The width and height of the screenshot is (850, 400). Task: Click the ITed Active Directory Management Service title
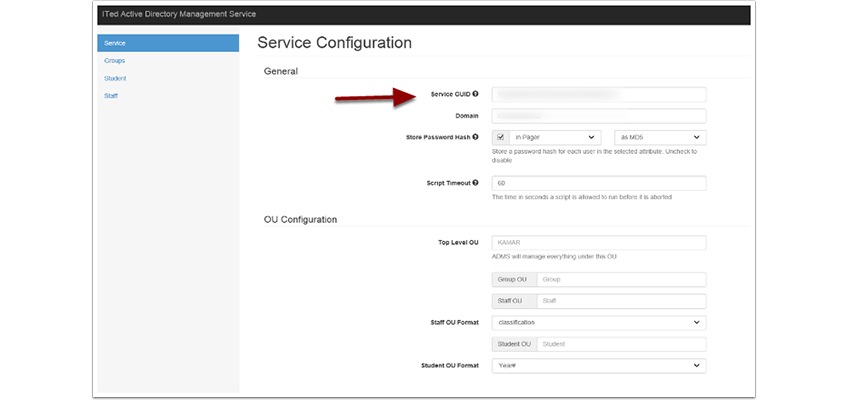179,14
